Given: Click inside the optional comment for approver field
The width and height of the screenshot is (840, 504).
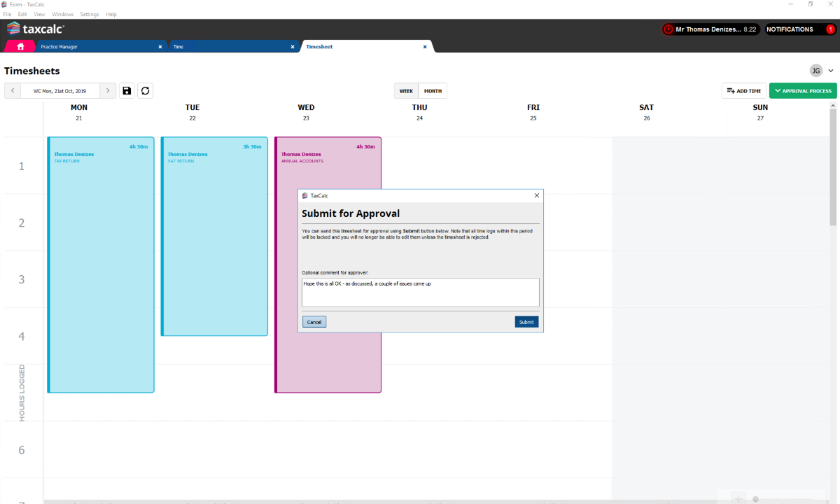Looking at the screenshot, I should 420,292.
